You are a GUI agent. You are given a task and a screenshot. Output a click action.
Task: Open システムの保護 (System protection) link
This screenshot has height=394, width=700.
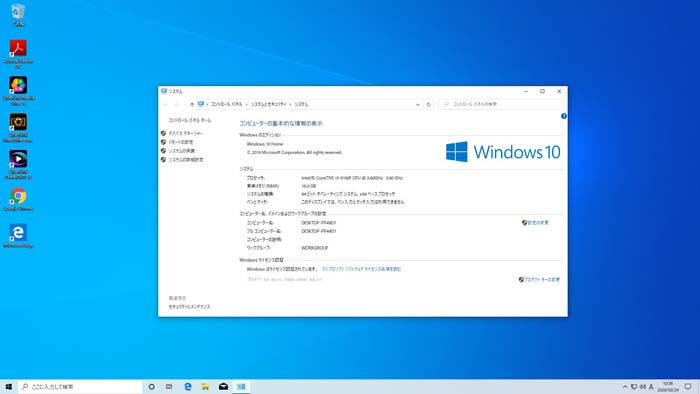tap(181, 151)
